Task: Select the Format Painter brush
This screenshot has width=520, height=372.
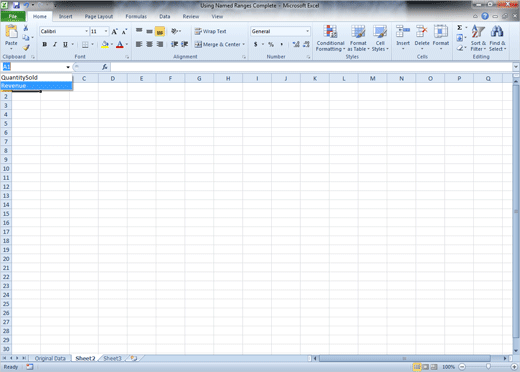Action: pos(26,48)
